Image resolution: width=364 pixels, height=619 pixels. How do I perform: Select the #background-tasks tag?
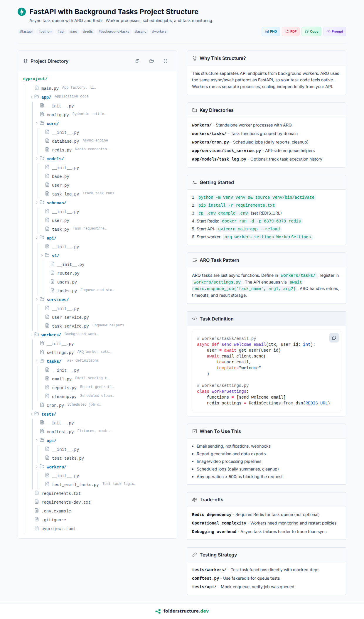click(x=114, y=31)
